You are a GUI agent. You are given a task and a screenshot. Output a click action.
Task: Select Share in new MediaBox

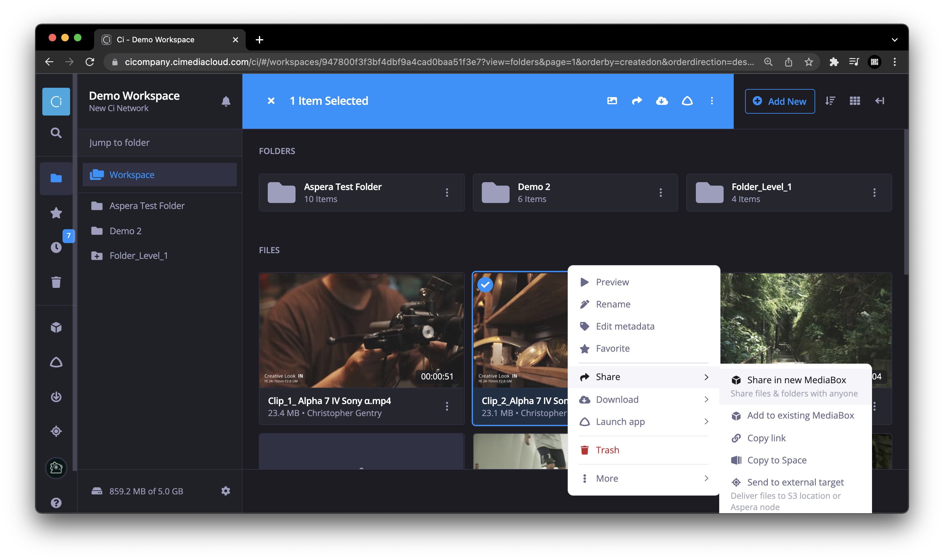(x=795, y=386)
